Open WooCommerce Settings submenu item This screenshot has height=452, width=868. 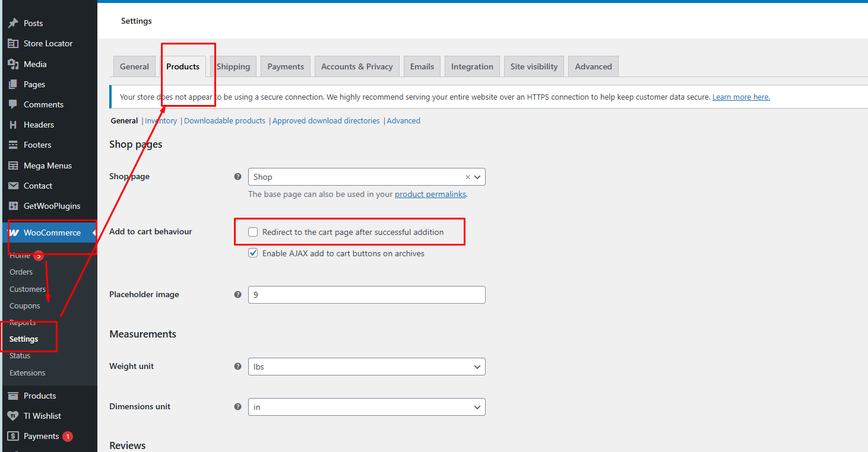[x=24, y=339]
